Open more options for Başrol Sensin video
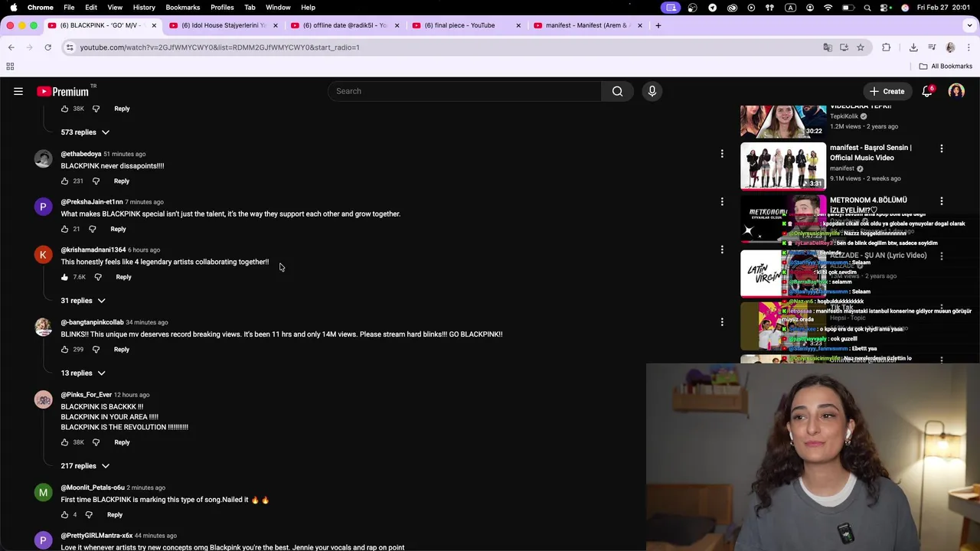Image resolution: width=980 pixels, height=551 pixels. [x=942, y=148]
